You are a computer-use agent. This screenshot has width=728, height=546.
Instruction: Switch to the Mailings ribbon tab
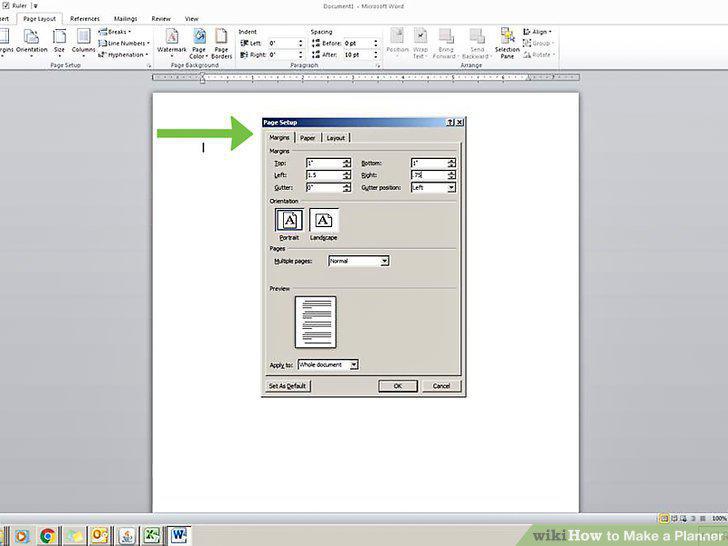[125, 19]
